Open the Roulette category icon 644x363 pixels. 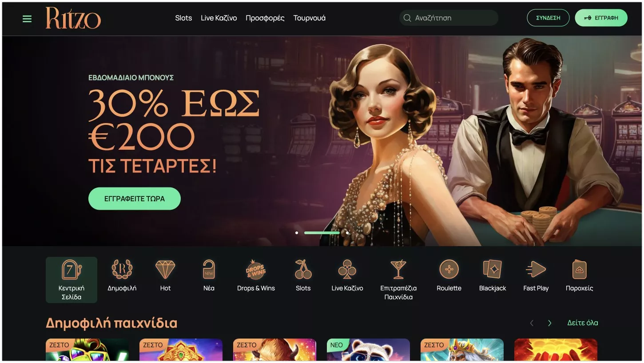click(449, 269)
